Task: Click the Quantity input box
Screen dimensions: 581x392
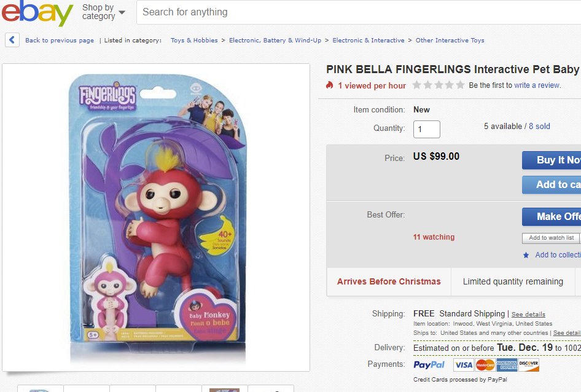Action: (426, 130)
